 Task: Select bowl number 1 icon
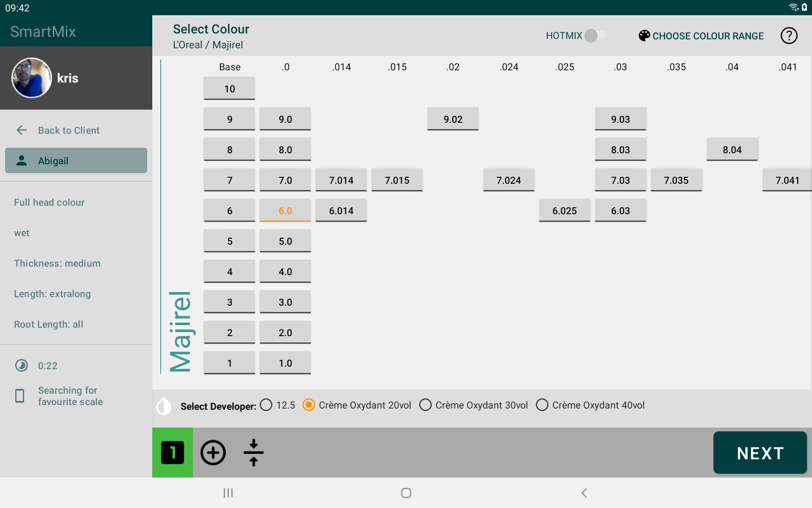173,453
